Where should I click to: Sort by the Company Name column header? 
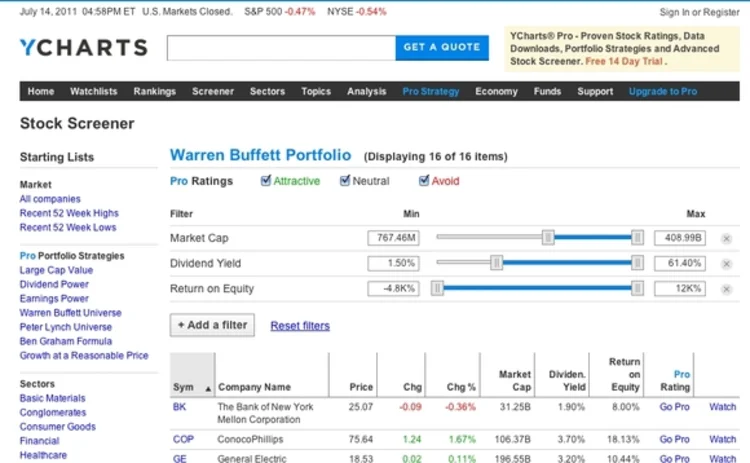[x=254, y=387]
